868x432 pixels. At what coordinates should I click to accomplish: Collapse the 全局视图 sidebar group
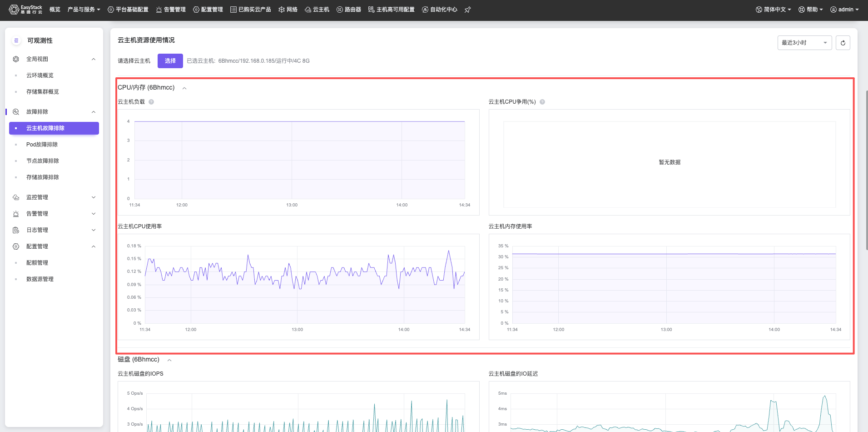pyautogui.click(x=94, y=59)
